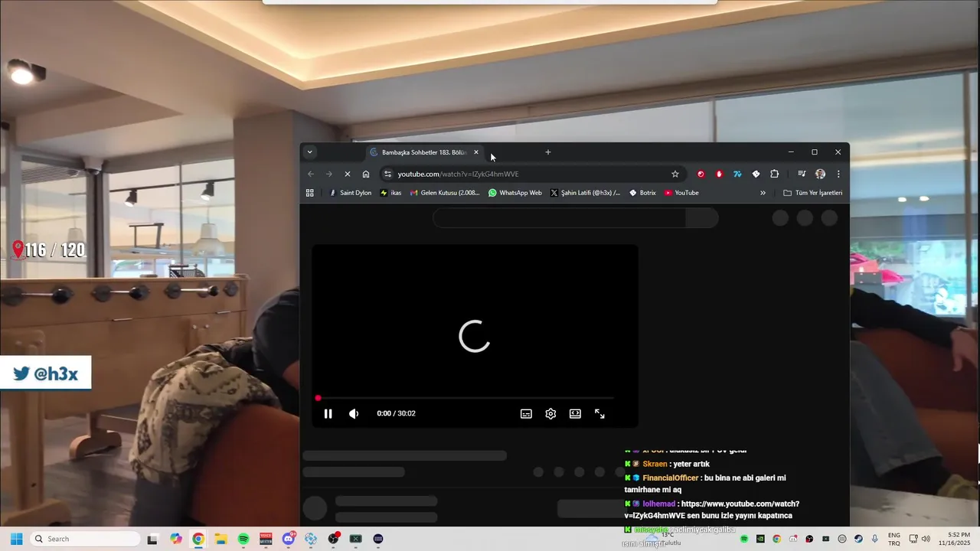980x551 pixels.
Task: Open the Saint Dylon bookmark
Action: coord(350,193)
